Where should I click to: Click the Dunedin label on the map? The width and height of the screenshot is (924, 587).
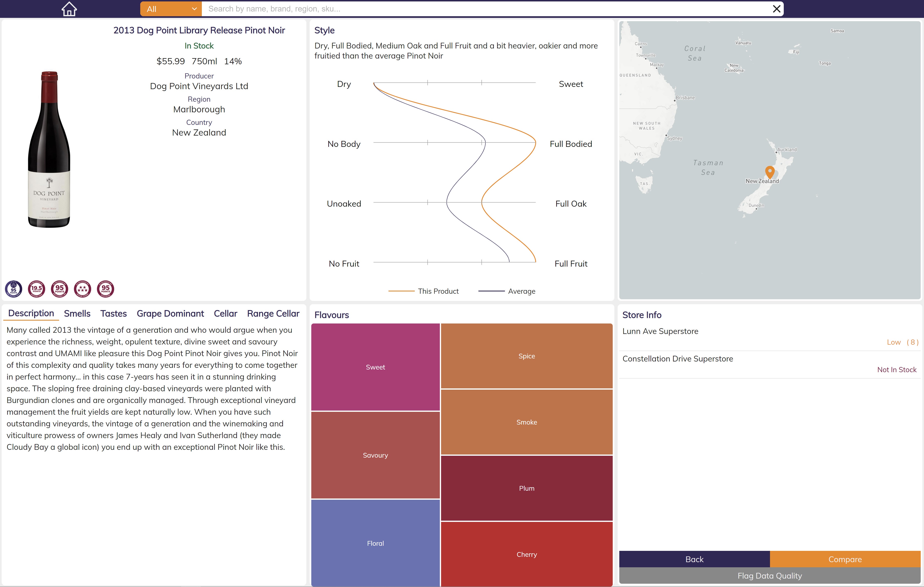pos(756,205)
